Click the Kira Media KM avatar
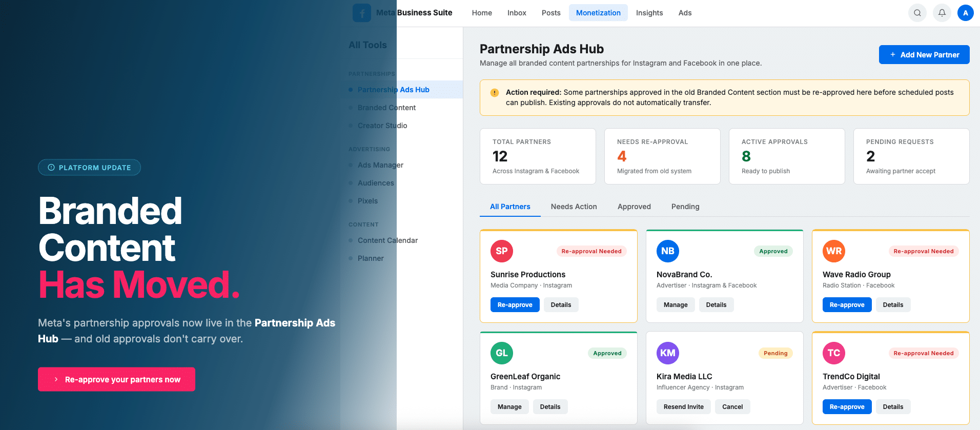This screenshot has height=430, width=980. [667, 353]
